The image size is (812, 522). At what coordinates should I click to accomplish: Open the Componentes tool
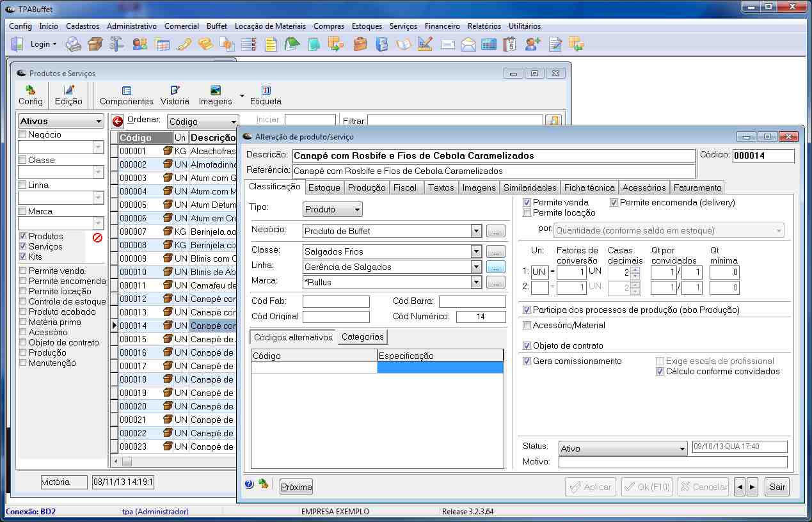[126, 95]
